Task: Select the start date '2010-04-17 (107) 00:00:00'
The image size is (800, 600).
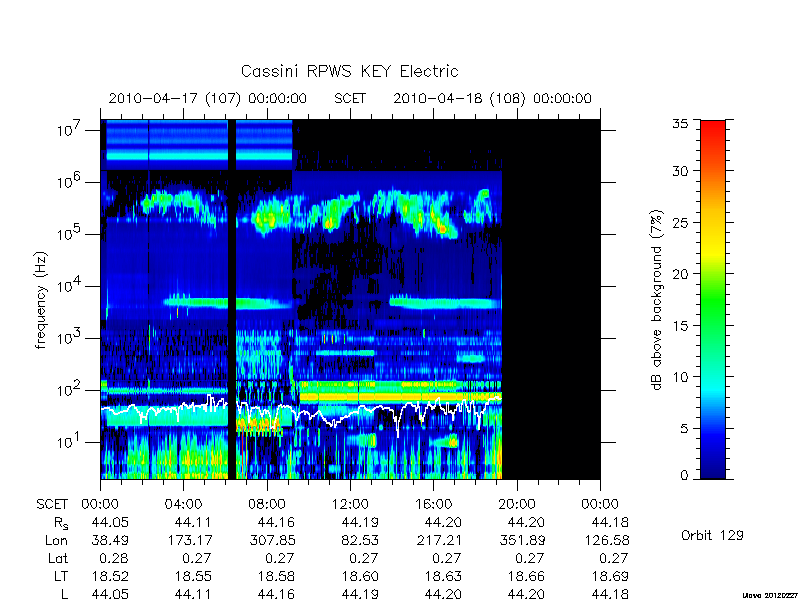Action: (208, 98)
